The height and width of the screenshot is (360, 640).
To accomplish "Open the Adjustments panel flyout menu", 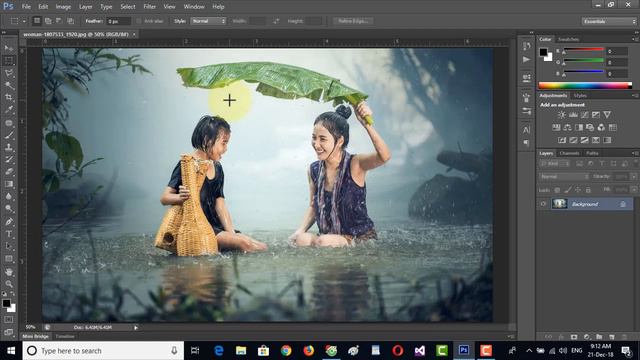I will click(635, 96).
